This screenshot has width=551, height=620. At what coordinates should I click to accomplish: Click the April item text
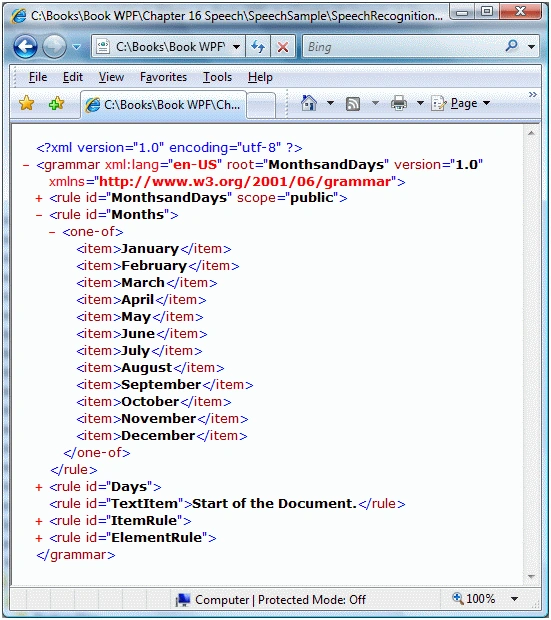[138, 300]
